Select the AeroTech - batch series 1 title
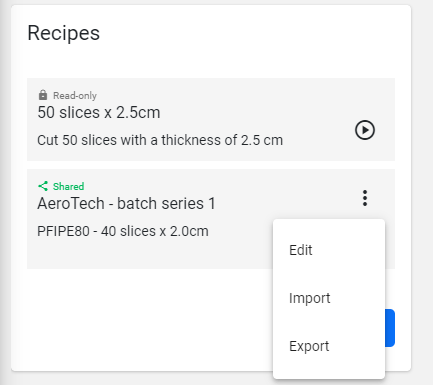The width and height of the screenshot is (433, 385). 126,203
